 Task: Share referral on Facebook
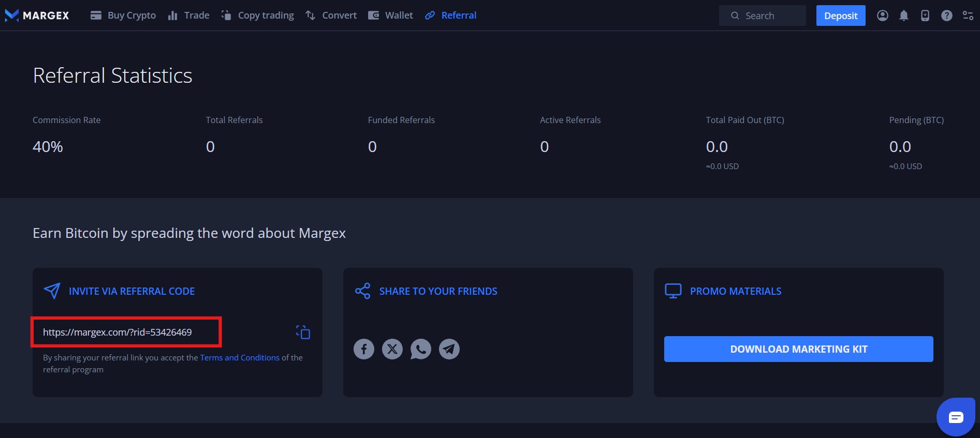point(364,349)
